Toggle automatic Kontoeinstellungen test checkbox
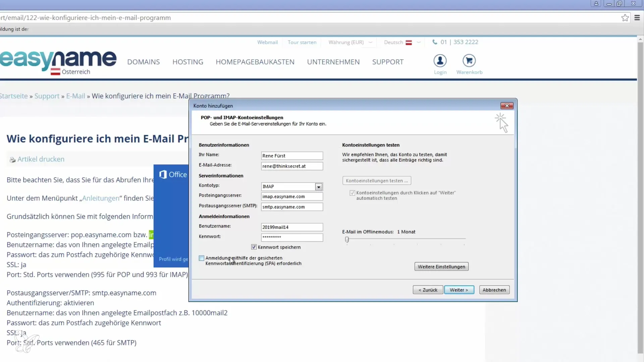This screenshot has height=362, width=644. click(352, 193)
